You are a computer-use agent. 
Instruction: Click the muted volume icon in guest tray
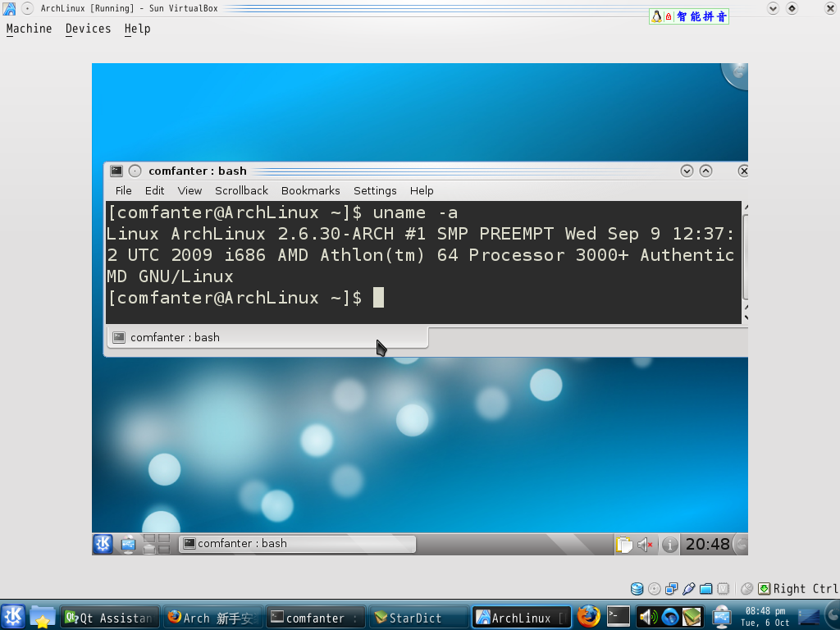click(645, 545)
